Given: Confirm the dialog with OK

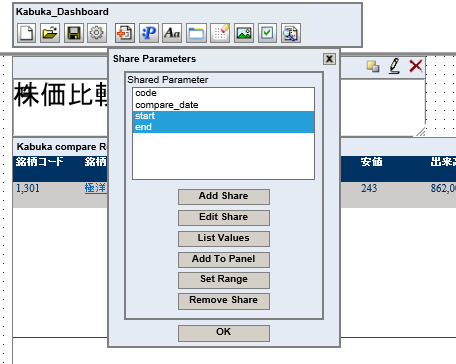Looking at the screenshot, I should click(x=224, y=333).
